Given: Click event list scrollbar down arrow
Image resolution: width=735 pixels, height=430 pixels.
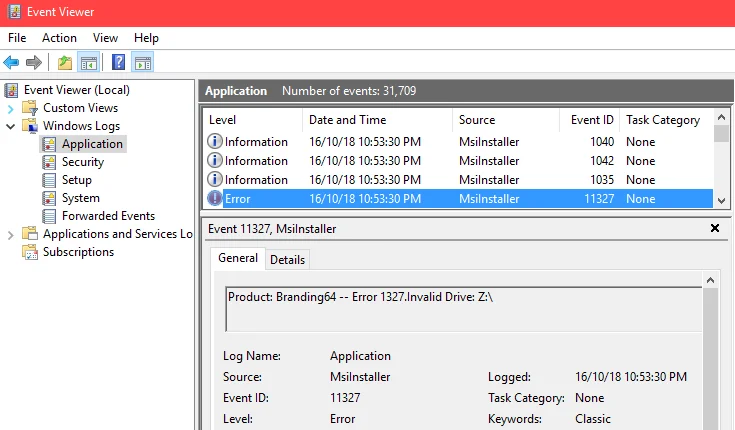Looking at the screenshot, I should pyautogui.click(x=721, y=201).
